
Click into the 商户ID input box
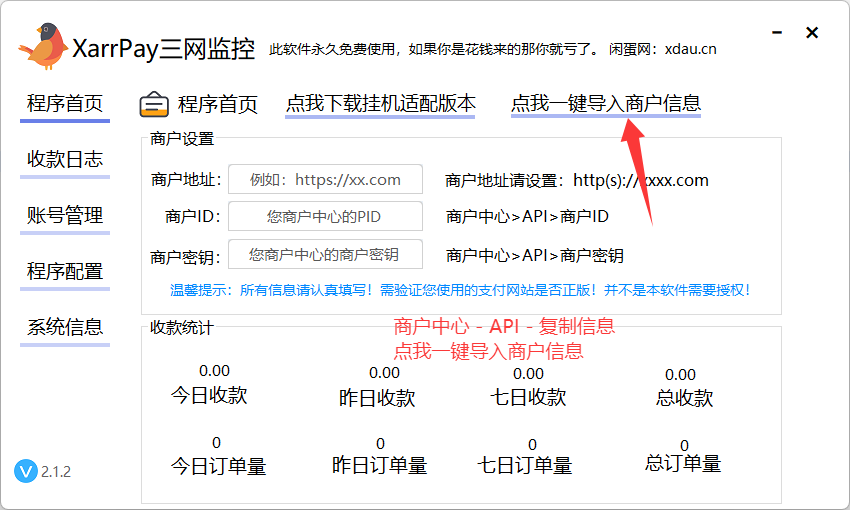pyautogui.click(x=325, y=216)
